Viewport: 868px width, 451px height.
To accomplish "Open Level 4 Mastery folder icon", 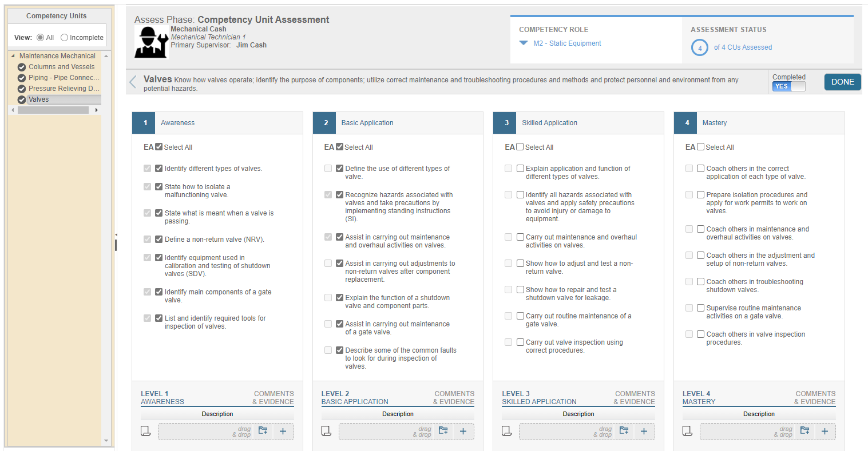I will pyautogui.click(x=805, y=431).
